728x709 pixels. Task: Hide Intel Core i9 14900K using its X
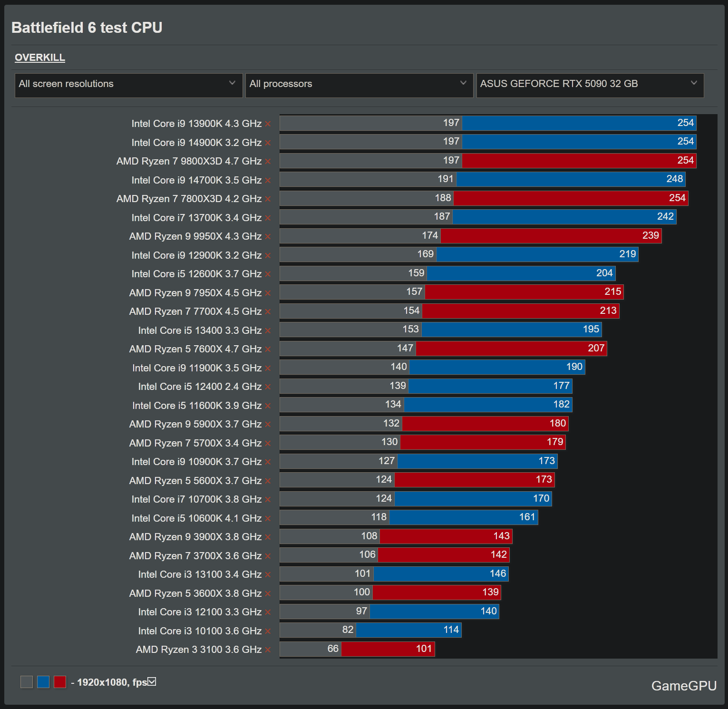(268, 143)
